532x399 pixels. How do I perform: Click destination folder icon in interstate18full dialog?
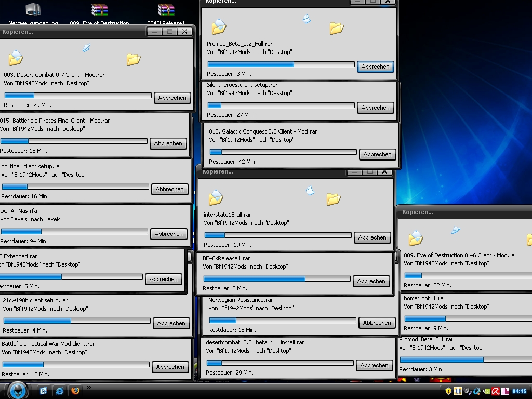[334, 199]
